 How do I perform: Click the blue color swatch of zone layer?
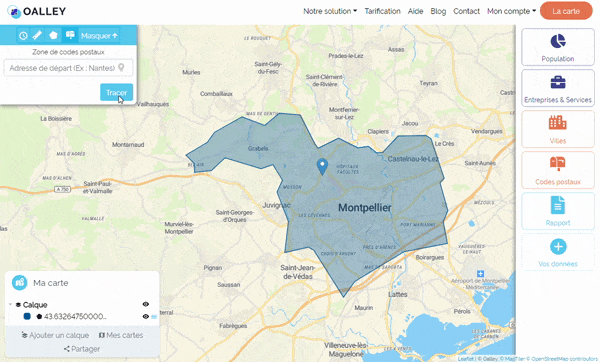27,316
